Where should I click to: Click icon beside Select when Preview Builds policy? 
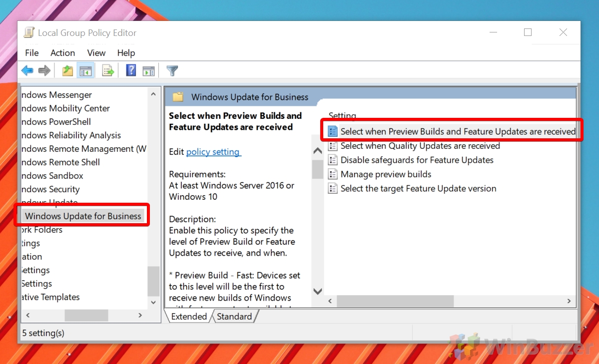click(x=333, y=131)
